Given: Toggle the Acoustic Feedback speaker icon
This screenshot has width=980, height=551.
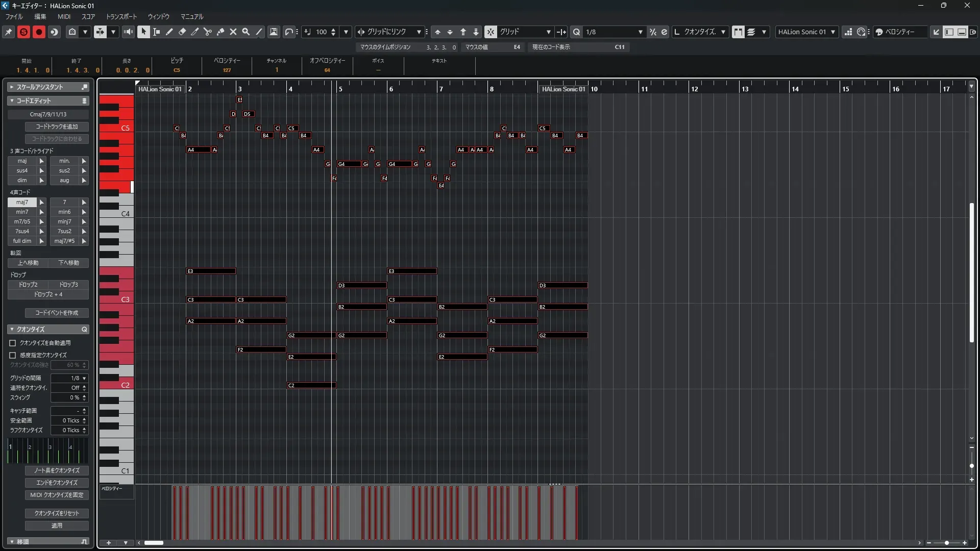Looking at the screenshot, I should (128, 32).
